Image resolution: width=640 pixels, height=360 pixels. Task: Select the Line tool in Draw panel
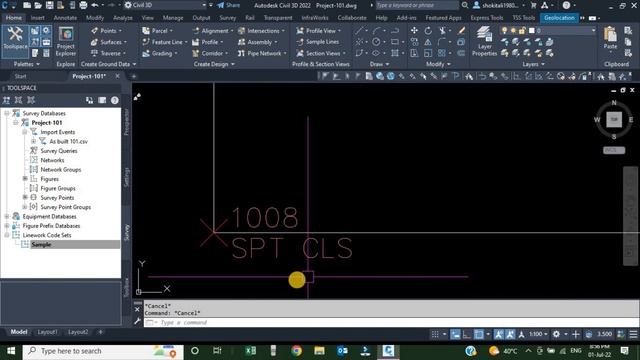click(359, 31)
